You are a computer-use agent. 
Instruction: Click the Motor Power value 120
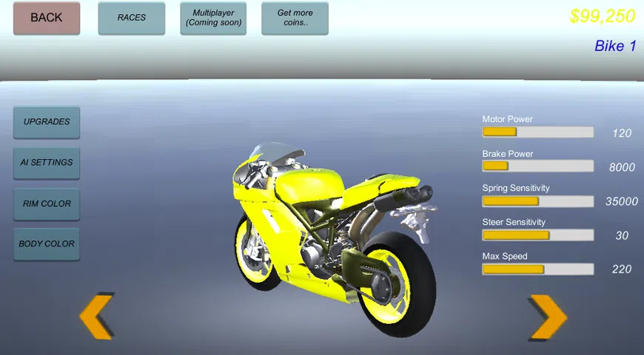[x=622, y=133]
